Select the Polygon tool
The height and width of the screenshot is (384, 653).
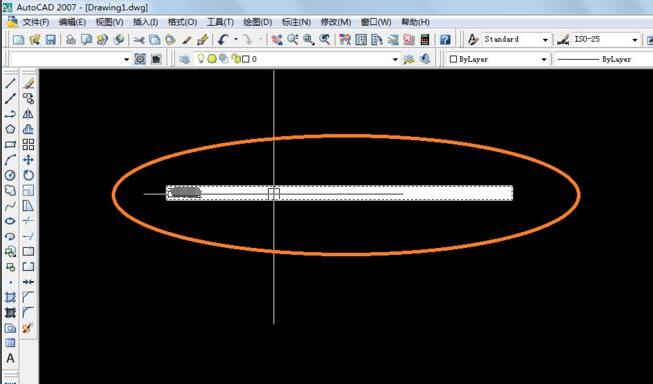10,129
